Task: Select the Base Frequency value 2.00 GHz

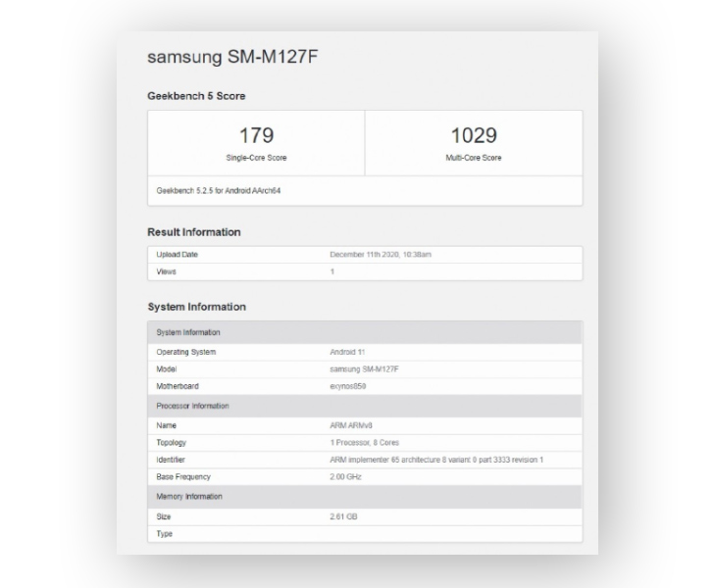Action: pos(344,477)
